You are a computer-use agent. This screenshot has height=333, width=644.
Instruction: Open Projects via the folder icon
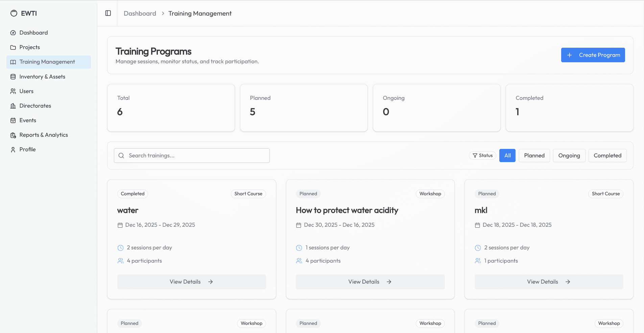(x=13, y=47)
